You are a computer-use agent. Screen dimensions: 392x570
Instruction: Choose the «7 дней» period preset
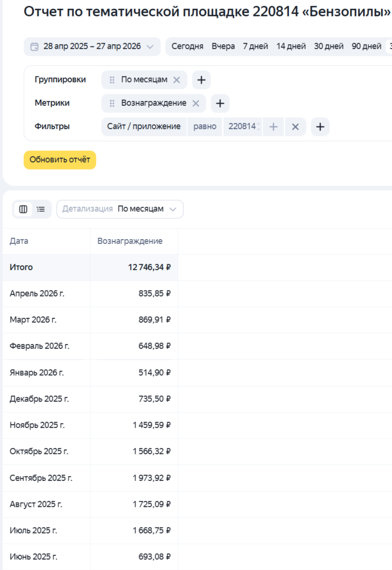pyautogui.click(x=255, y=46)
